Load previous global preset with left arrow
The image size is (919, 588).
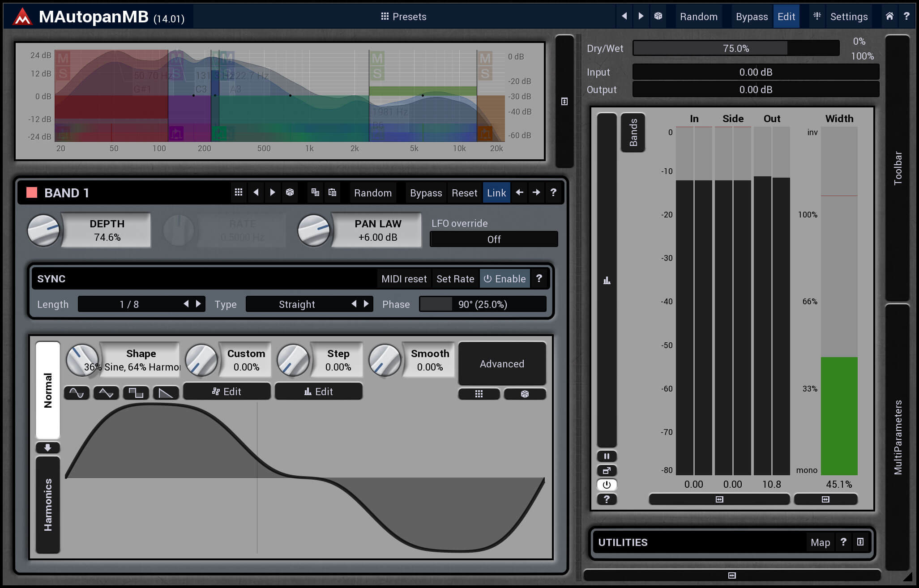tap(624, 17)
